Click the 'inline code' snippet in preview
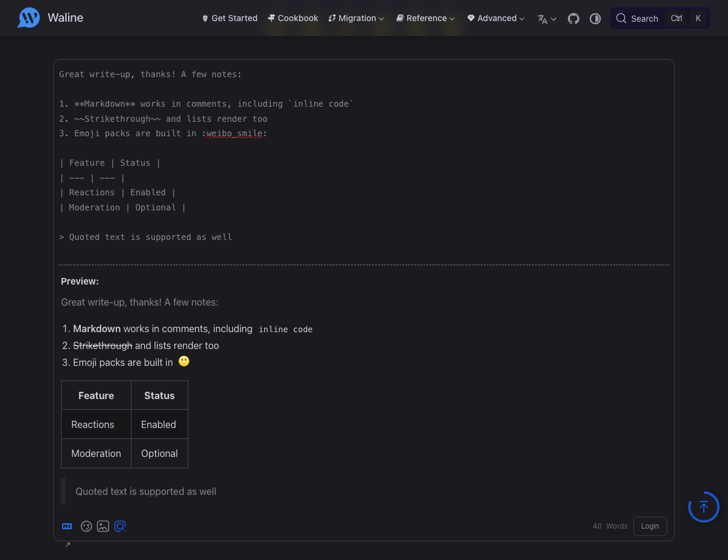The image size is (728, 560). (x=286, y=329)
